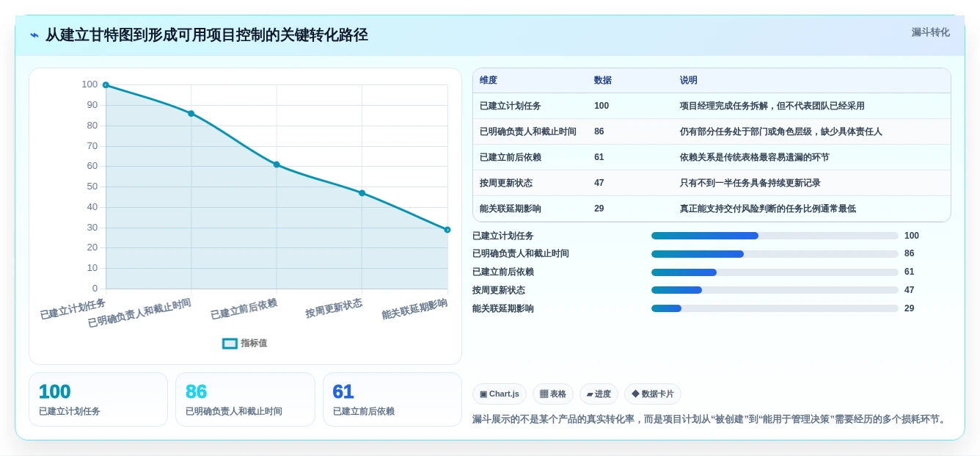Image resolution: width=980 pixels, height=456 pixels.
Task: Click table cell 已建立前后依赖
Action: point(511,157)
